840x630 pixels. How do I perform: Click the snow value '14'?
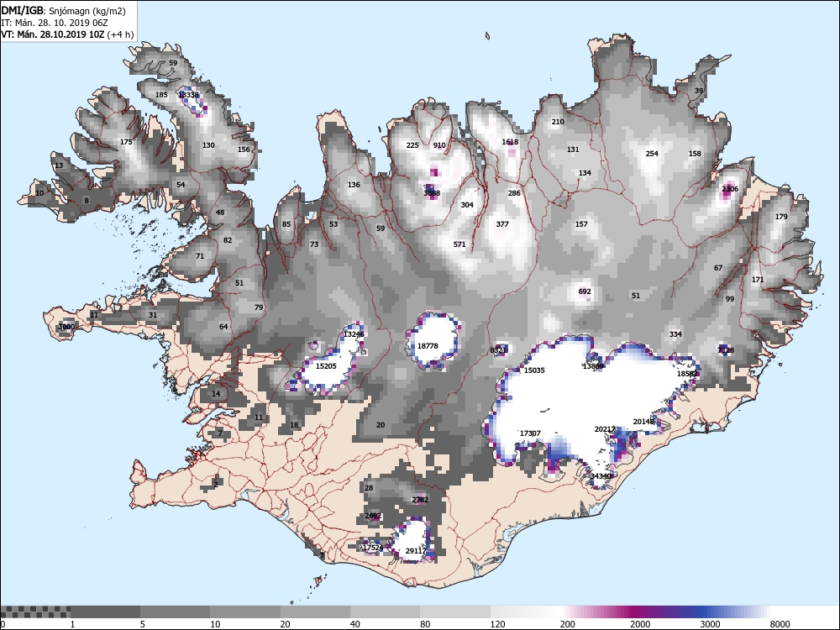pyautogui.click(x=216, y=394)
